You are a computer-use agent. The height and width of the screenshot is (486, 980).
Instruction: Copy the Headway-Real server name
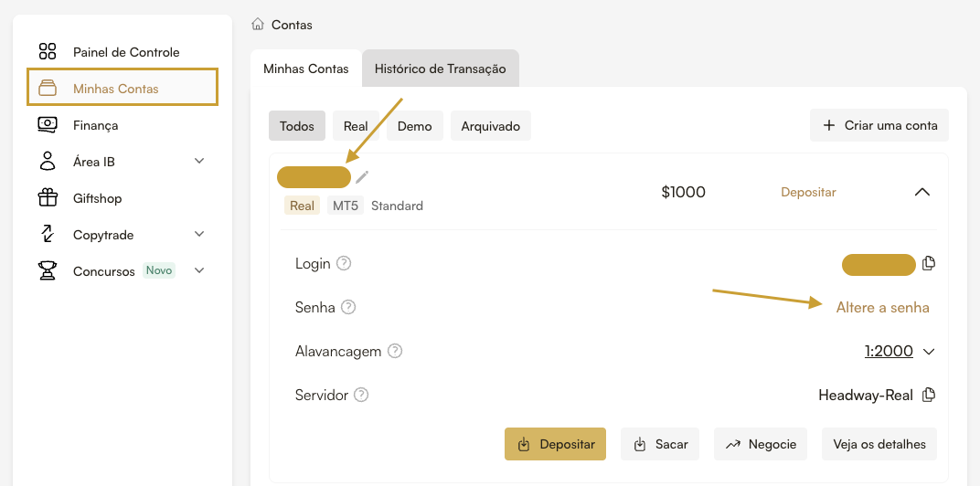929,396
